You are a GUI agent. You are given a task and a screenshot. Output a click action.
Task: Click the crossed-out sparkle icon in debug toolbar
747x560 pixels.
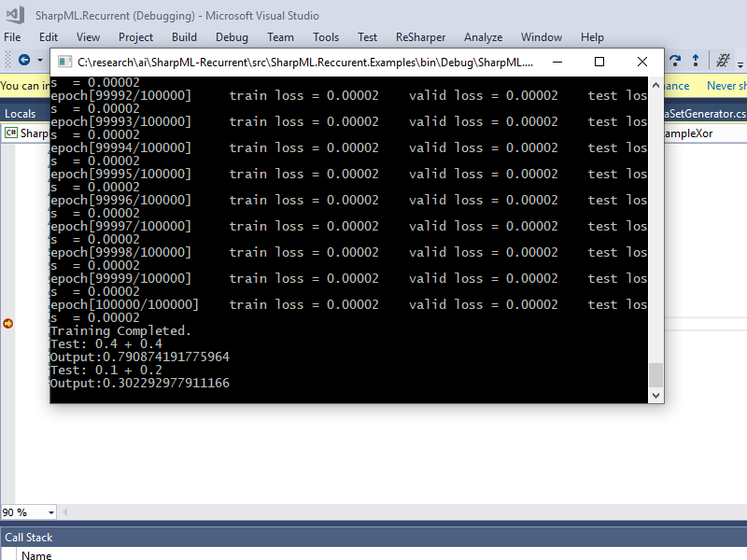723,60
